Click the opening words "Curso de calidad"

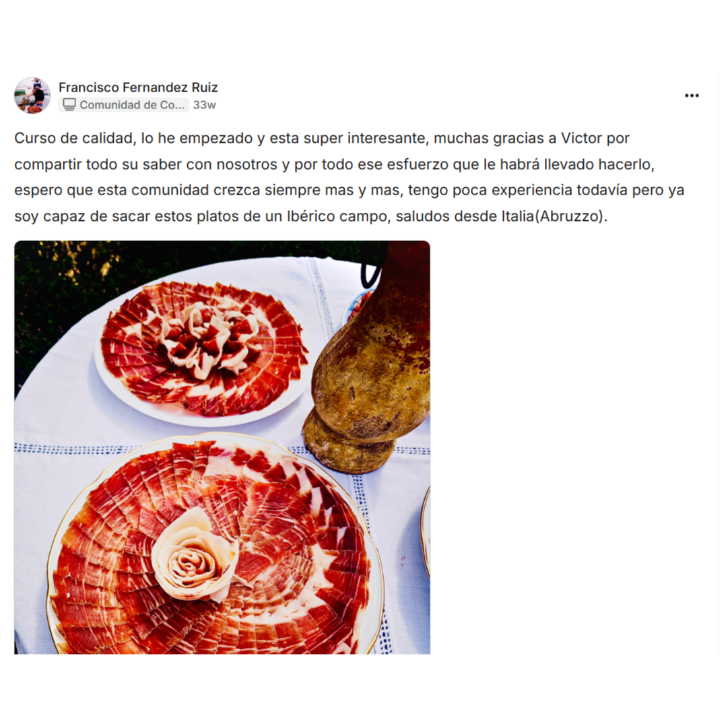(74, 138)
